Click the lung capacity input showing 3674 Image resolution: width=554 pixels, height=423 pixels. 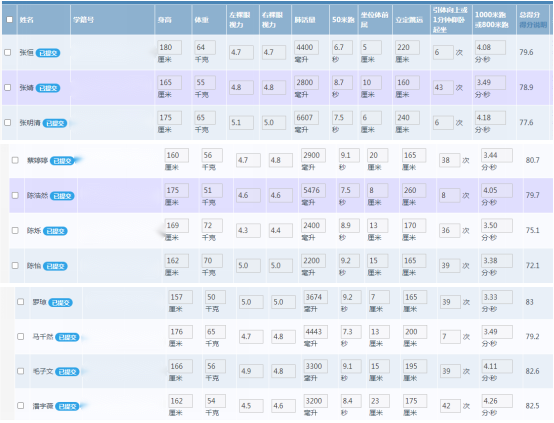[x=316, y=297]
